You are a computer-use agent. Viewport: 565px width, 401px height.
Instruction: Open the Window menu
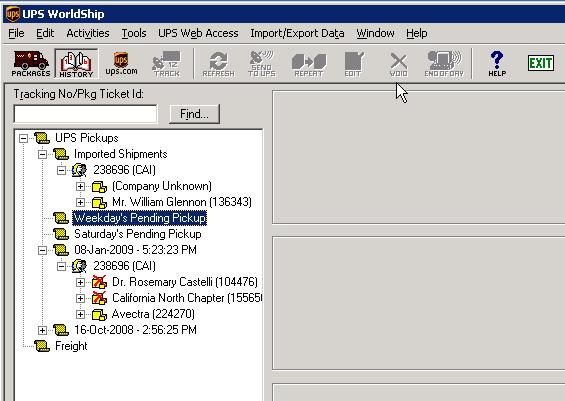click(x=375, y=33)
